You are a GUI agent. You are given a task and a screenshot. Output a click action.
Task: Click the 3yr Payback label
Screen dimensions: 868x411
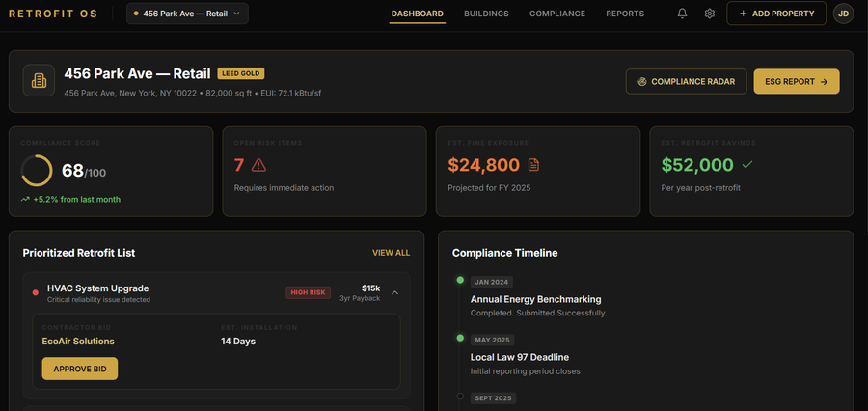pyautogui.click(x=360, y=298)
